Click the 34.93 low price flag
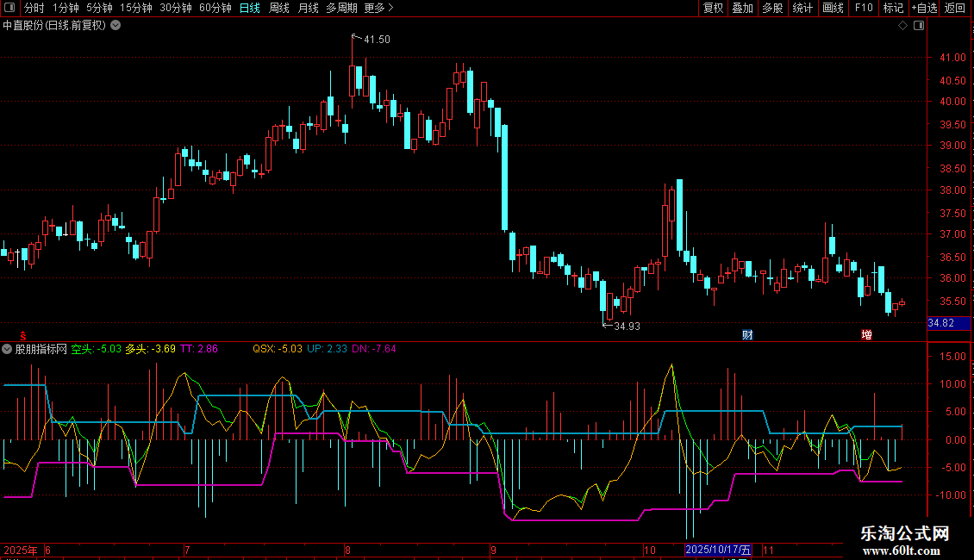The width and height of the screenshot is (974, 560). tap(626, 326)
